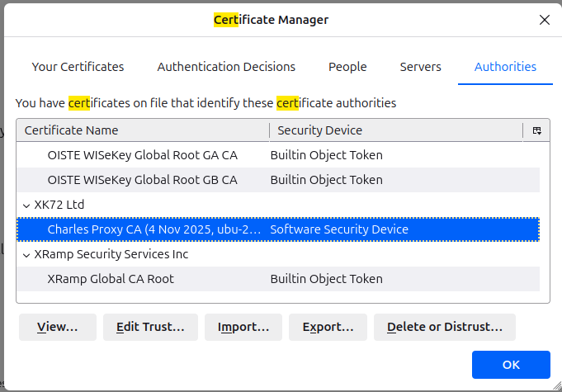Confirm with the OK button
The image size is (562, 392).
click(511, 365)
